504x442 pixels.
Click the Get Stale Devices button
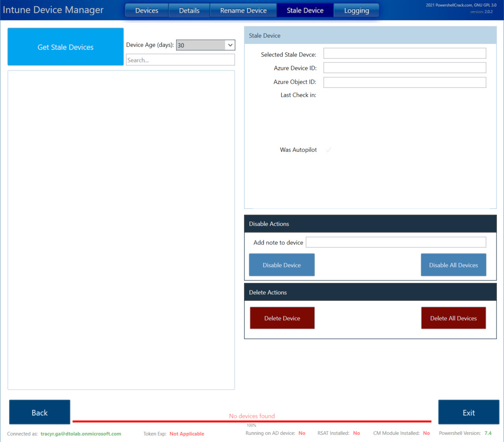pos(65,47)
